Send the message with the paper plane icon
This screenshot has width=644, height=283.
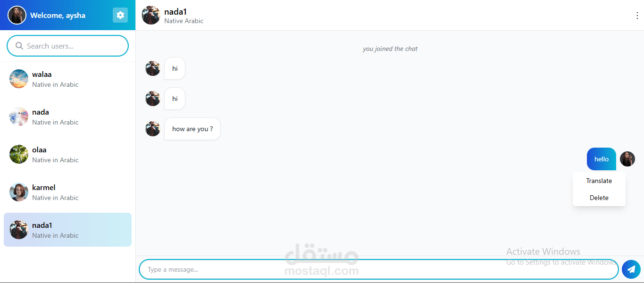click(631, 269)
